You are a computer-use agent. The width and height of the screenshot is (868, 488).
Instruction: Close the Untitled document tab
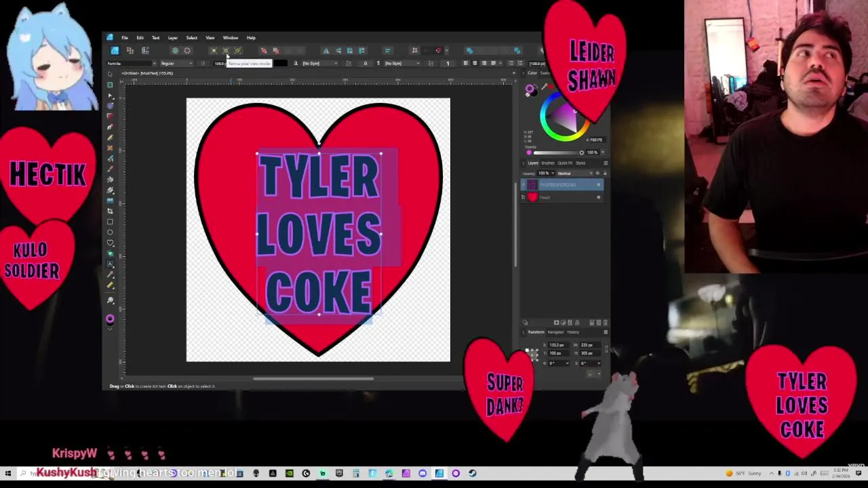click(513, 73)
